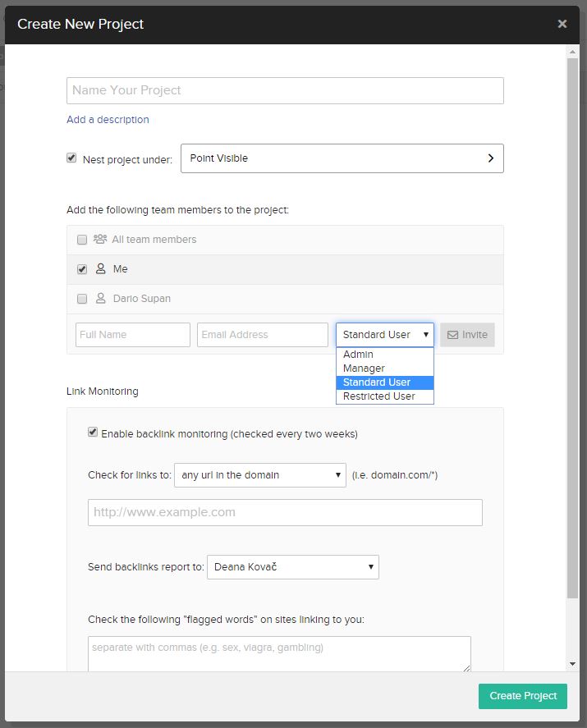
Task: Choose Standard User in the role list
Action: click(385, 382)
